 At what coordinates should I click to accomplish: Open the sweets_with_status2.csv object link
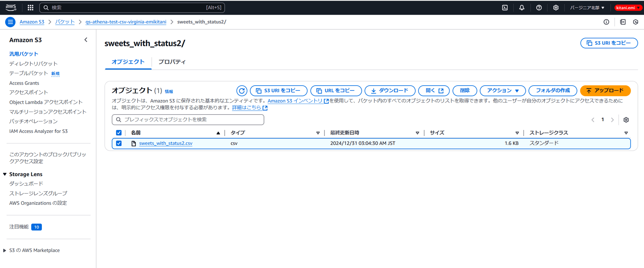click(166, 143)
